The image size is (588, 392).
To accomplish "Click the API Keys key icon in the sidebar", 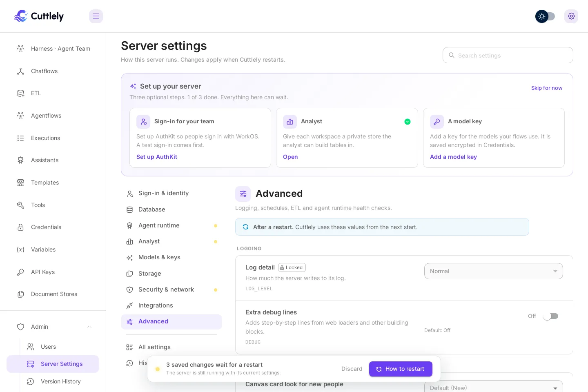I will click(20, 272).
